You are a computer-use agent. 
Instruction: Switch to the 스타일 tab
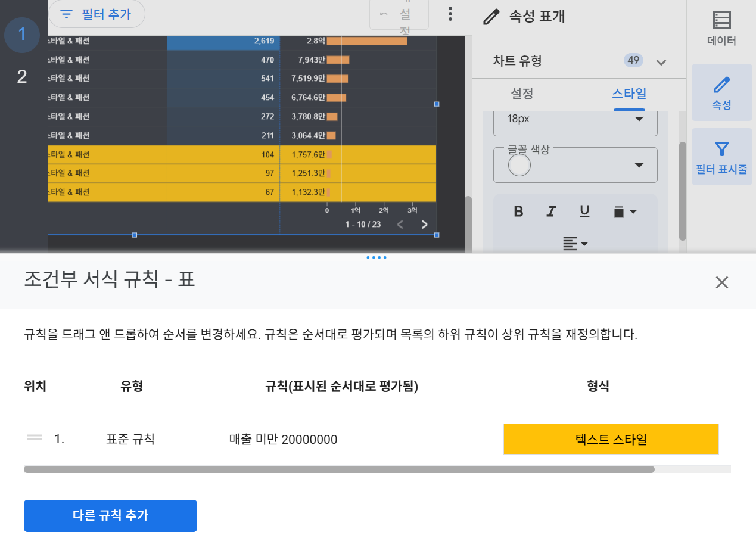click(x=629, y=94)
